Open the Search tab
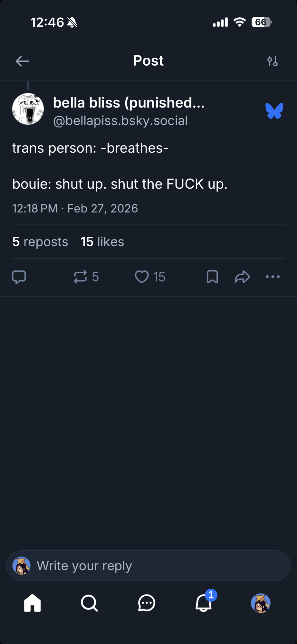The image size is (297, 644). point(89,603)
